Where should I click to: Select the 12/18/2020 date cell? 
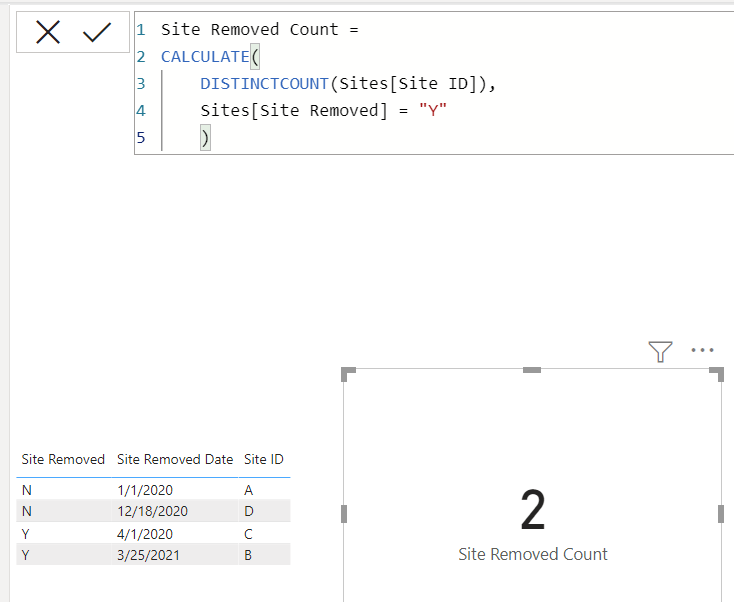[153, 511]
